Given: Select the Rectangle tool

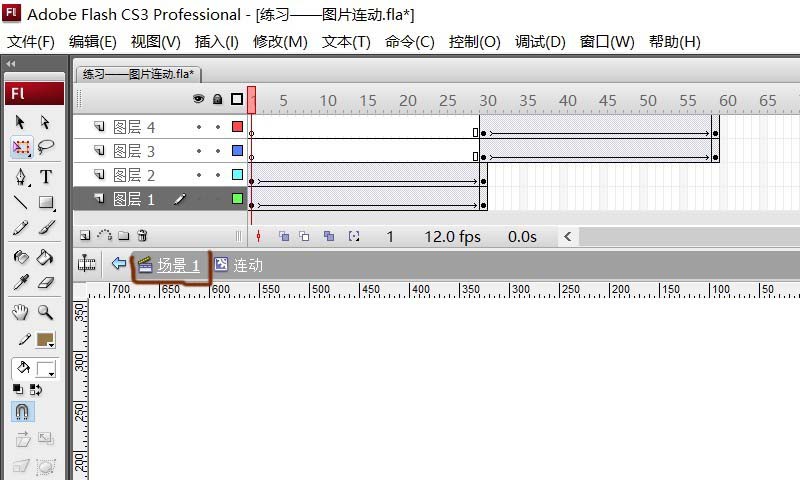Looking at the screenshot, I should pos(45,203).
